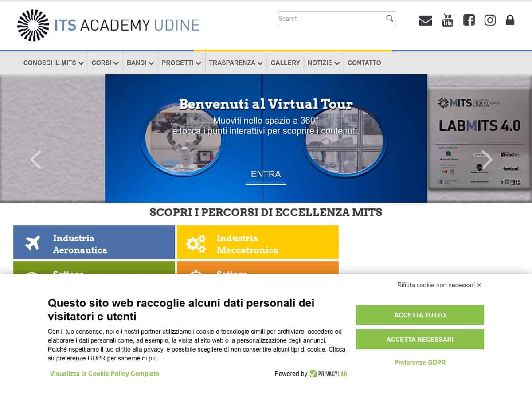This screenshot has height=399, width=532.
Task: Click the ENTRA virtual tour link
Action: (x=266, y=175)
